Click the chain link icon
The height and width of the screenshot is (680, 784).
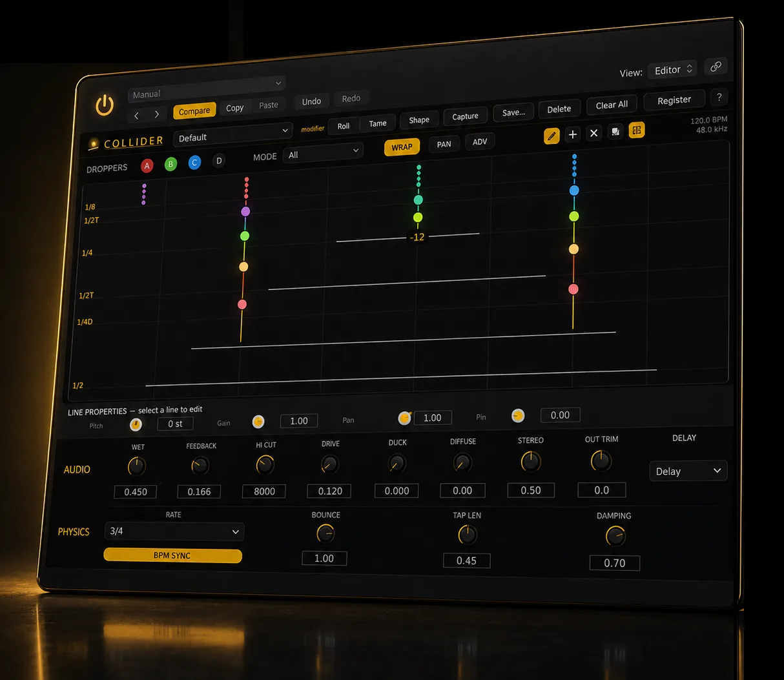tap(716, 67)
